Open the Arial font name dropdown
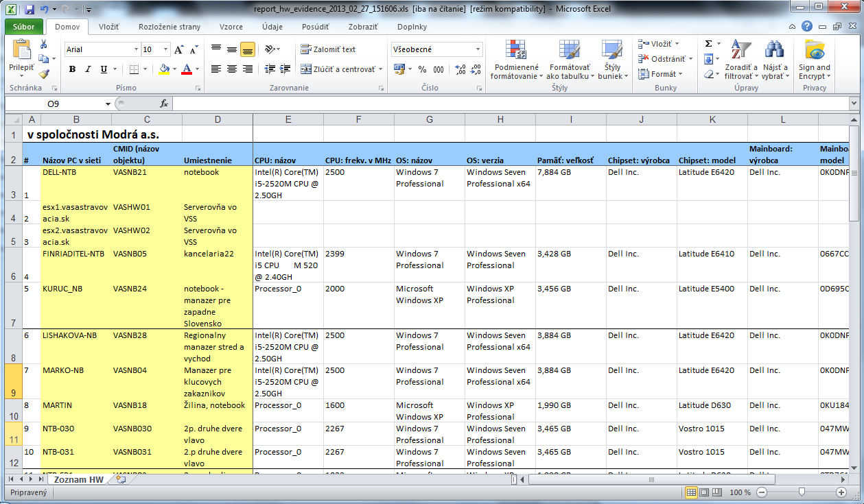The height and width of the screenshot is (504, 864). 136,49
